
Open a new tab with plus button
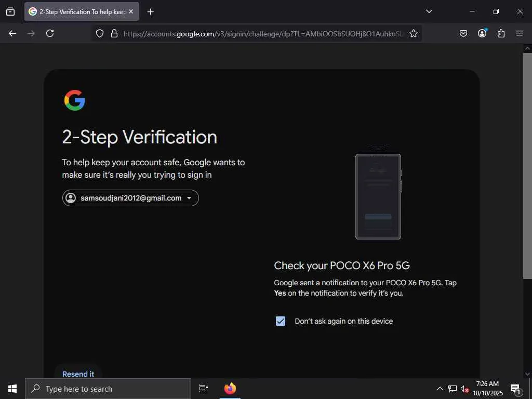[x=150, y=12]
